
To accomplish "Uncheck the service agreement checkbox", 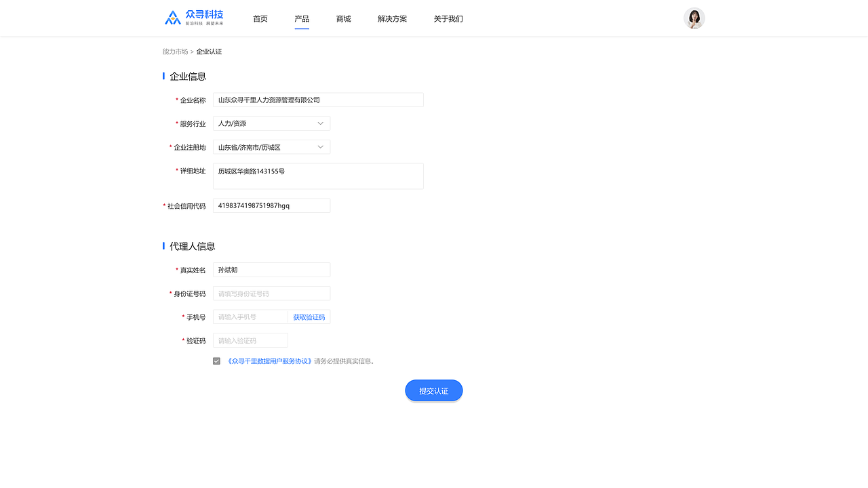I will click(x=216, y=361).
